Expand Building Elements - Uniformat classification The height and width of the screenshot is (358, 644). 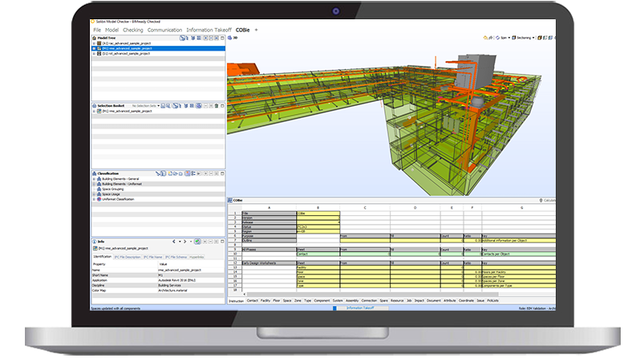coord(94,184)
